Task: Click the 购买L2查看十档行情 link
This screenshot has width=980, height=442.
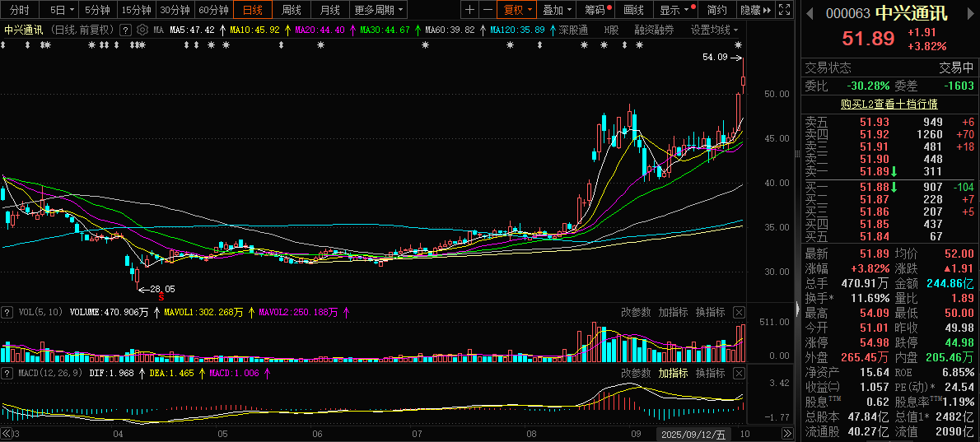Action: pyautogui.click(x=889, y=105)
